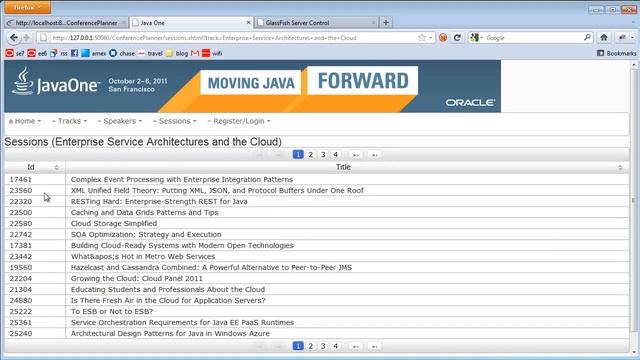Open the Gmail bookmark icon

point(195,53)
